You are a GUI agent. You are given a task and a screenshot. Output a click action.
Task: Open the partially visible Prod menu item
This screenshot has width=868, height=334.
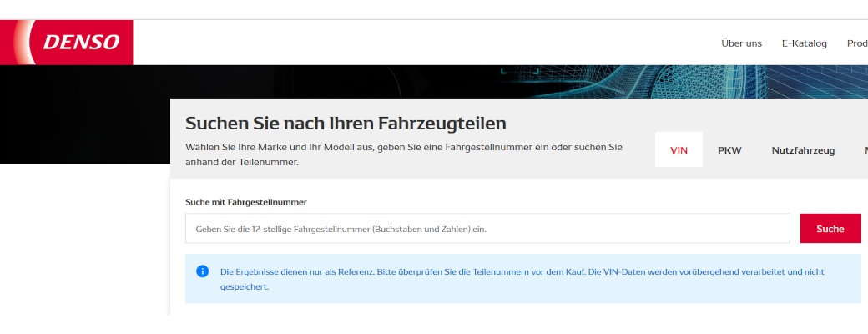point(857,43)
